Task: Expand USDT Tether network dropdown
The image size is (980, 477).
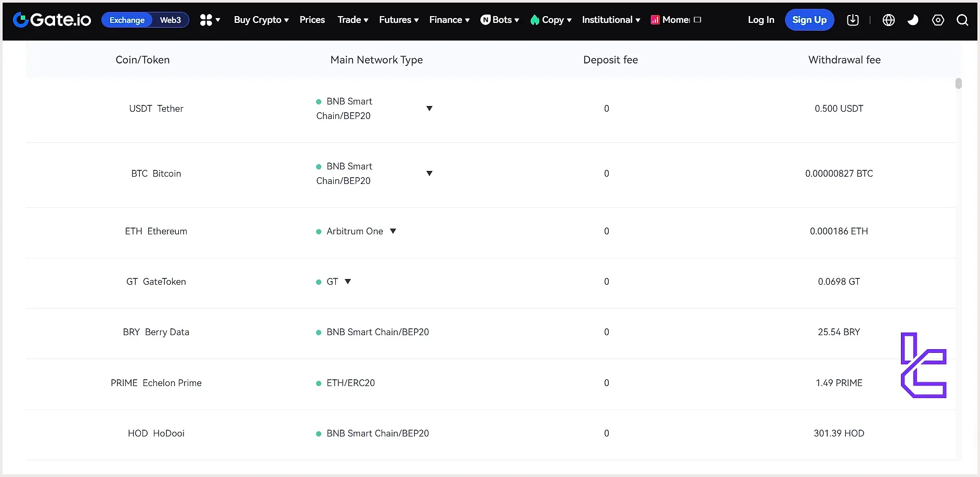Action: tap(429, 109)
